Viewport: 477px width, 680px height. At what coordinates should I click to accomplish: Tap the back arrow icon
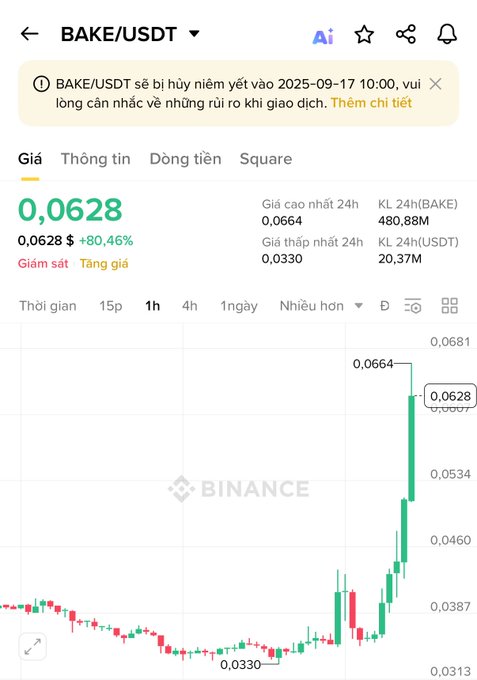pyautogui.click(x=29, y=34)
